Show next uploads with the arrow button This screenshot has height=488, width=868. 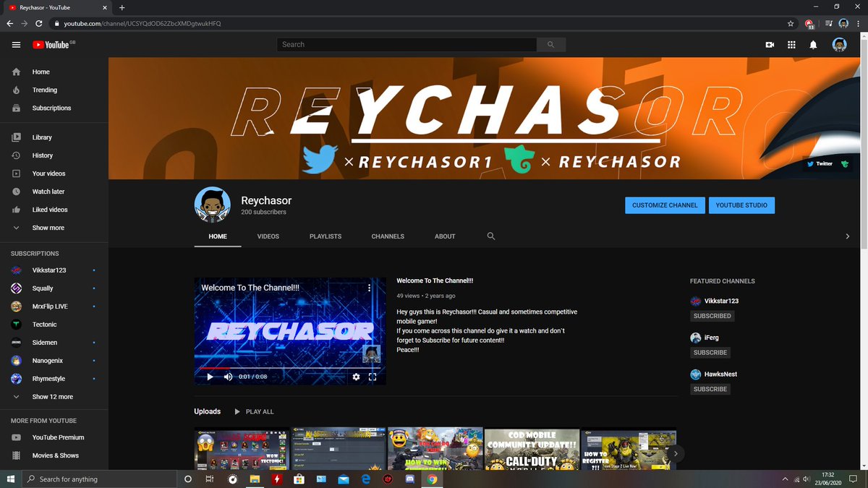coord(675,454)
